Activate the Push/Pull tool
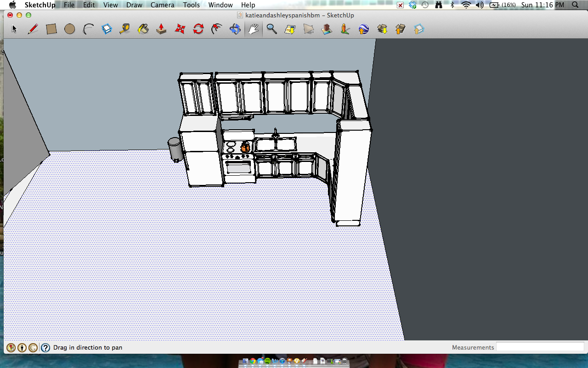Viewport: 588px width, 368px height. coord(161,29)
